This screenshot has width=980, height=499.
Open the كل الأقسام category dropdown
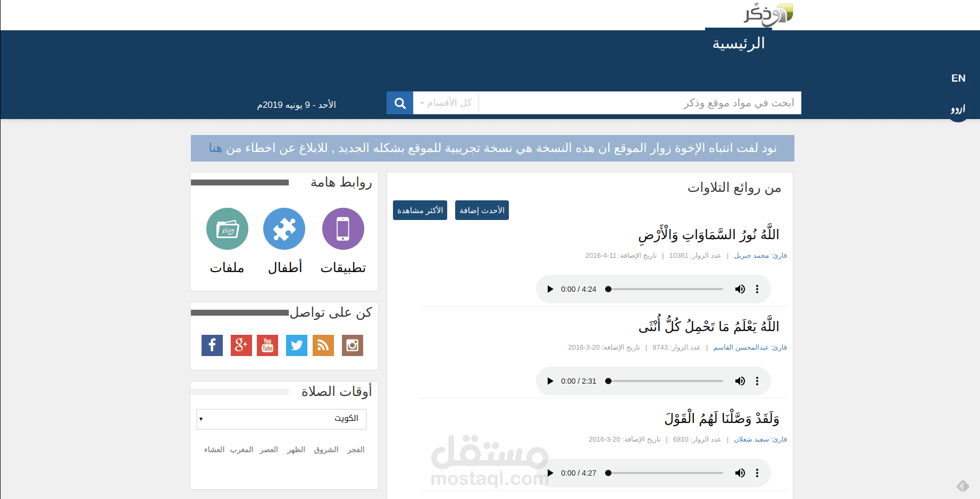[x=446, y=103]
